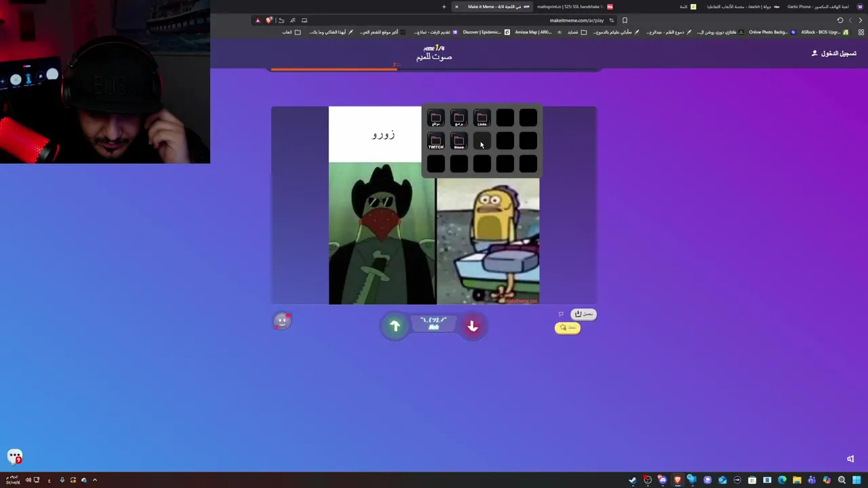
Task: Upvote the meme with the green arrow
Action: coord(395,327)
